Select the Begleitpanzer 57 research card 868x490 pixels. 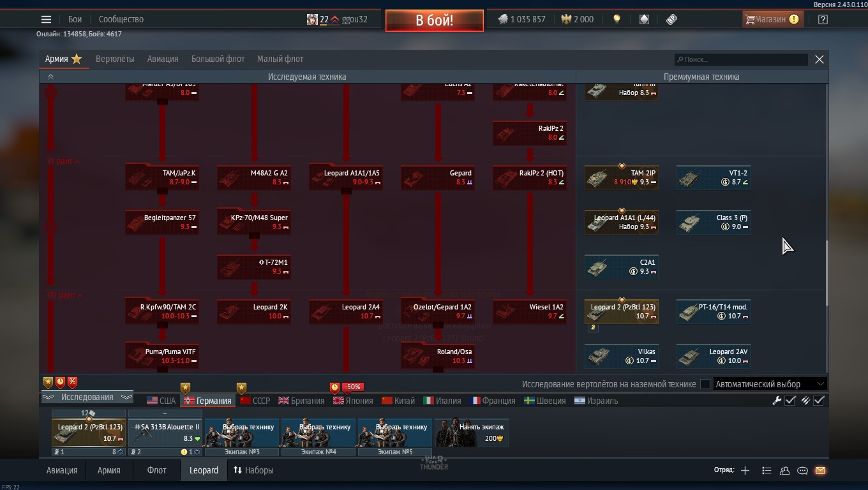pyautogui.click(x=162, y=222)
